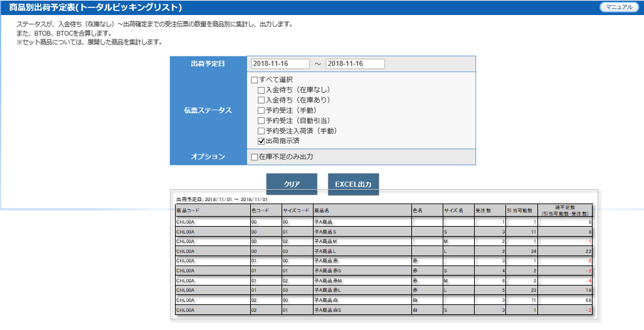Click the 引当可能数 column header in preview
Screen dimensions: 644x330
click(x=521, y=210)
